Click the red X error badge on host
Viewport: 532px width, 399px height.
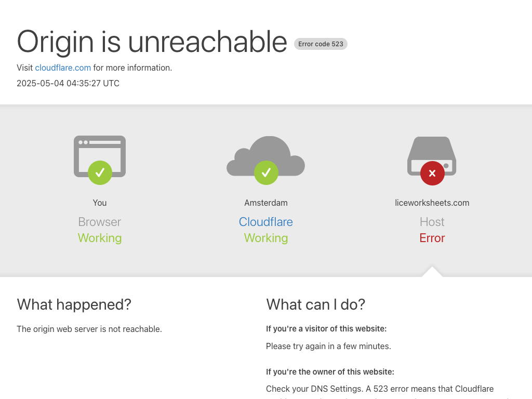click(x=432, y=173)
